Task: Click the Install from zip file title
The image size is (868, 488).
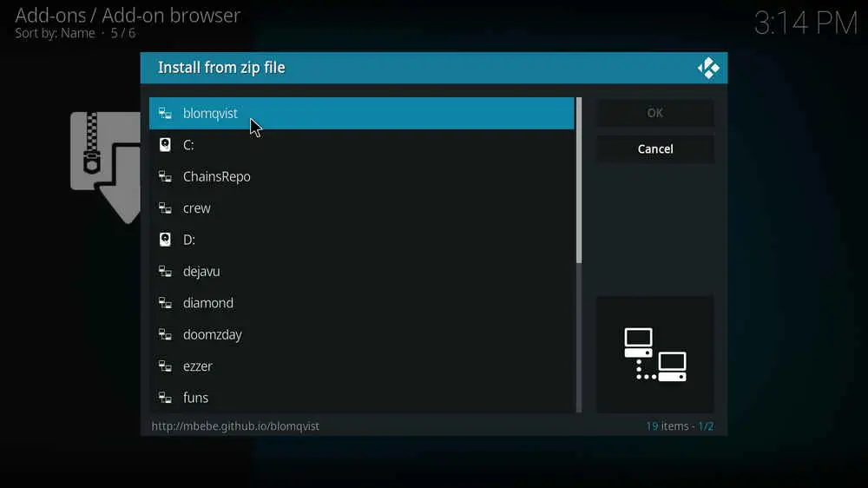Action: pyautogui.click(x=221, y=68)
